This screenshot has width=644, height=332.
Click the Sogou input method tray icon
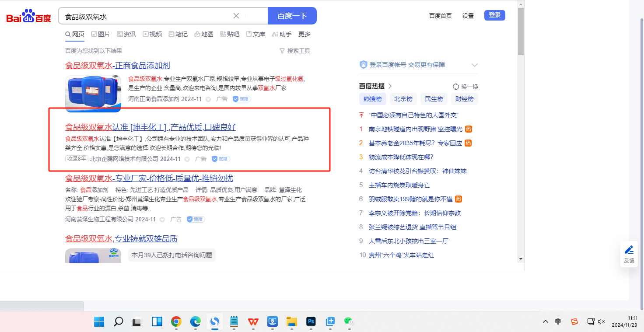[574, 322]
